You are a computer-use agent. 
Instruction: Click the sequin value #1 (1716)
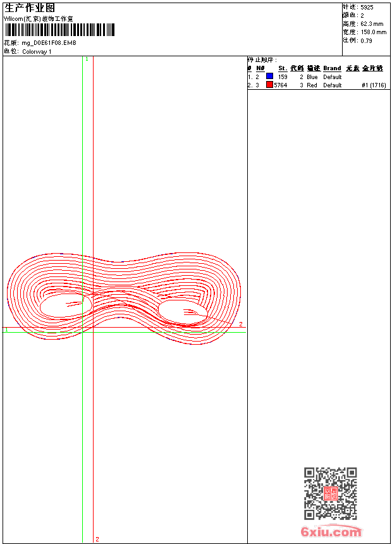click(374, 85)
